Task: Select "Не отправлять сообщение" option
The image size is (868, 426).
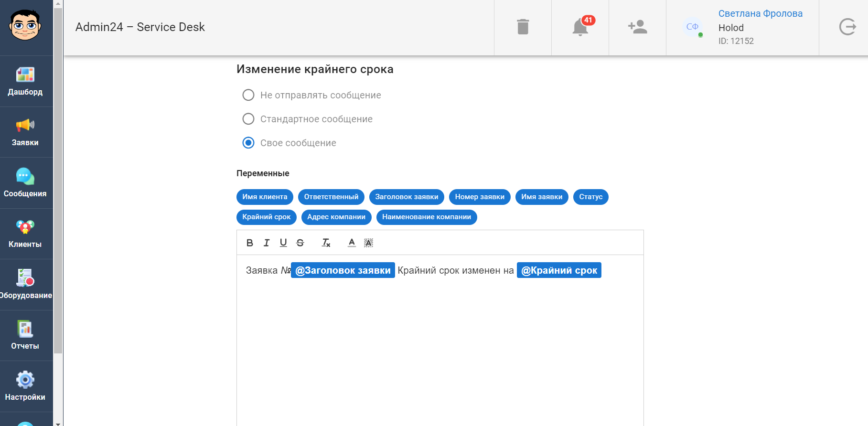Action: 248,95
